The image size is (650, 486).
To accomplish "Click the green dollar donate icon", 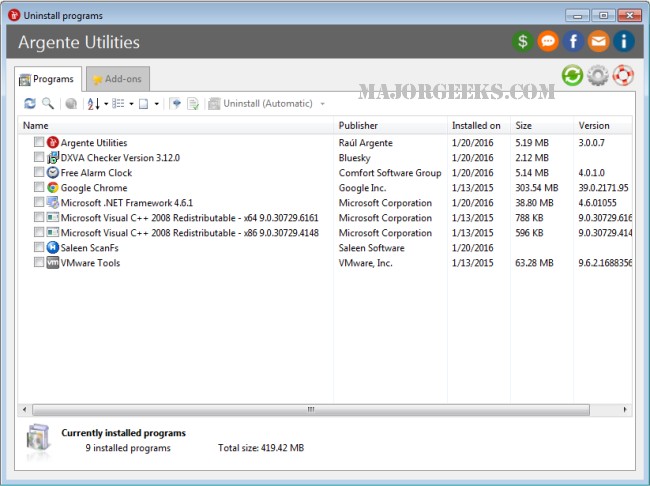I will [x=522, y=42].
